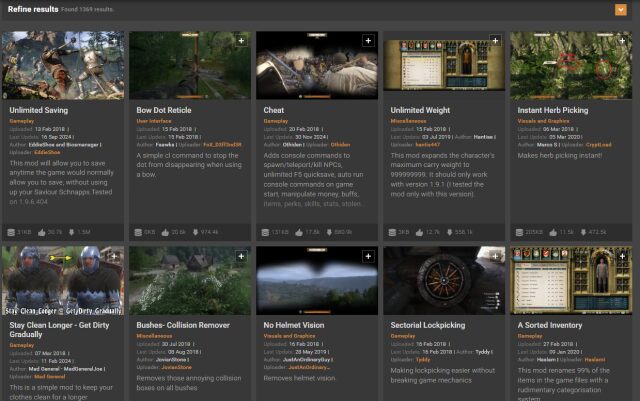The height and width of the screenshot is (401, 640).
Task: Click plus icon on Instant Herb Picking thumbnail
Action: (622, 41)
